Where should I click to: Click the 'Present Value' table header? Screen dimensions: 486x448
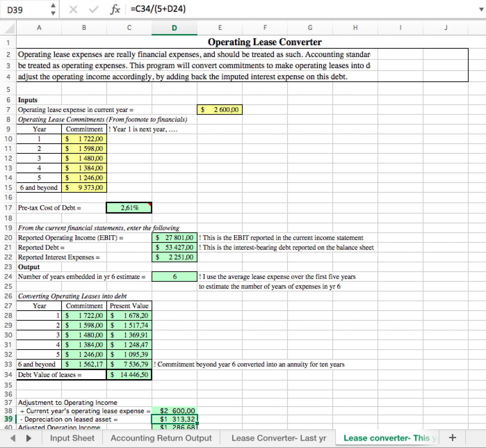coord(129,306)
